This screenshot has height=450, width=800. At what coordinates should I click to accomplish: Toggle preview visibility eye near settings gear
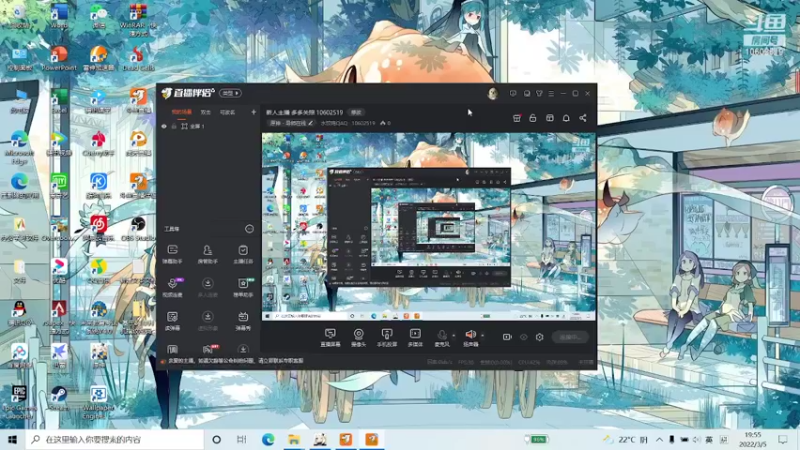point(523,337)
